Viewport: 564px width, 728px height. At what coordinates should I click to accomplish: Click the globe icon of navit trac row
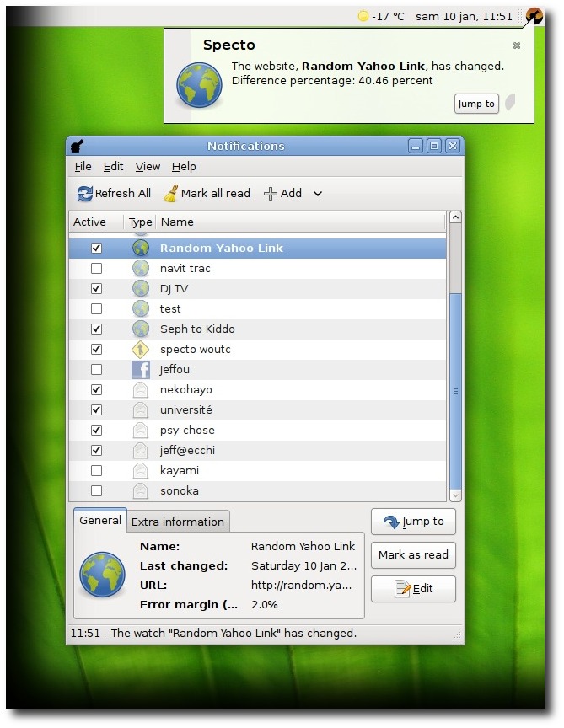pos(141,268)
